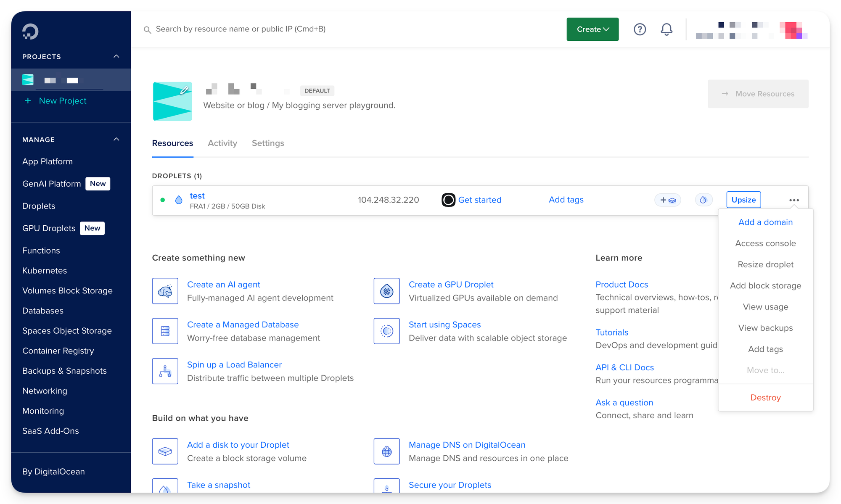Image resolution: width=841 pixels, height=504 pixels.
Task: Click the DigitalOcean logo in sidebar
Action: click(x=30, y=32)
